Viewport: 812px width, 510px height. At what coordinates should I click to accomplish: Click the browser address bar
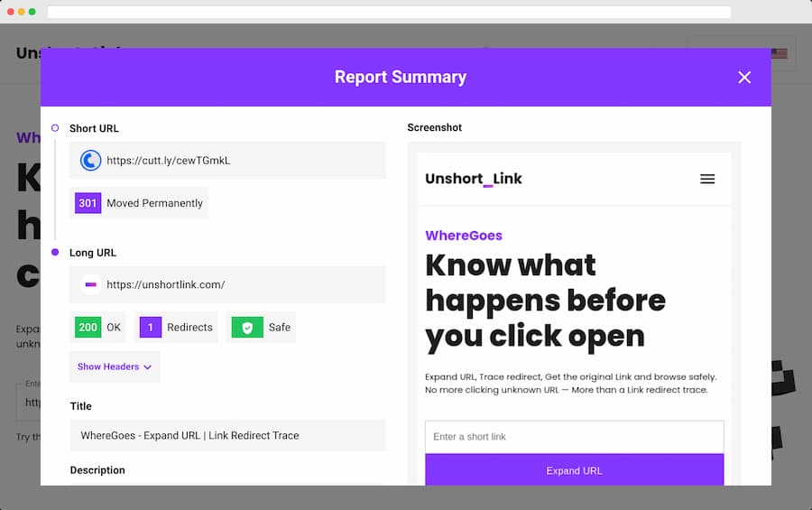[x=389, y=12]
